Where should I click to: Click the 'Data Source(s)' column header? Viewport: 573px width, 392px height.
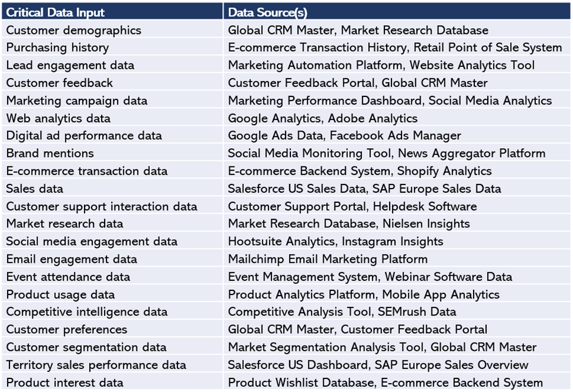point(267,12)
